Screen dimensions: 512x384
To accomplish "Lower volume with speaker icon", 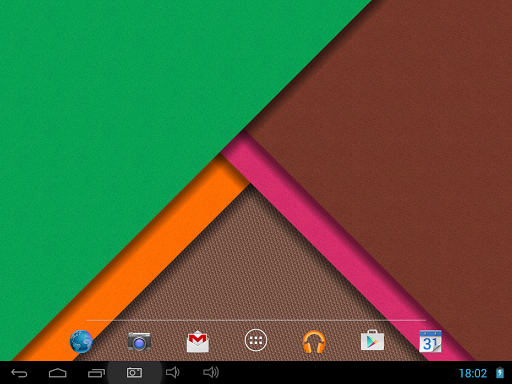I will [173, 372].
